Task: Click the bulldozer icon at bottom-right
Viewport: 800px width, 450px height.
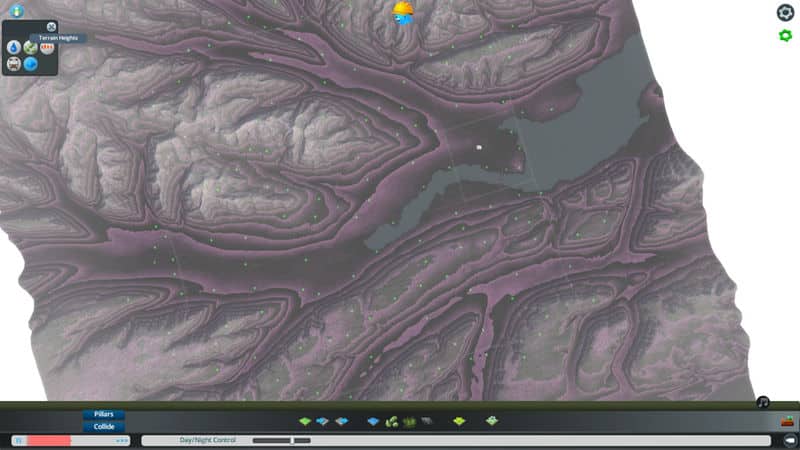Action: [x=787, y=421]
